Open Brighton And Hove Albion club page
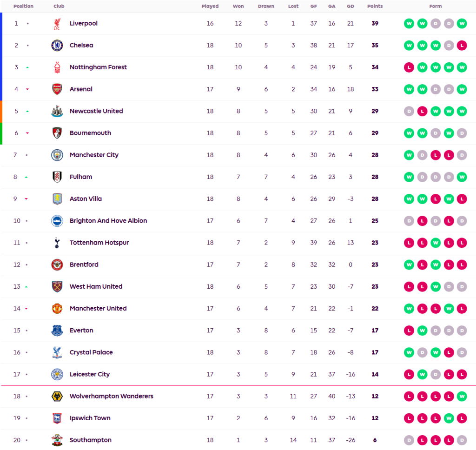The image size is (476, 450). [108, 221]
